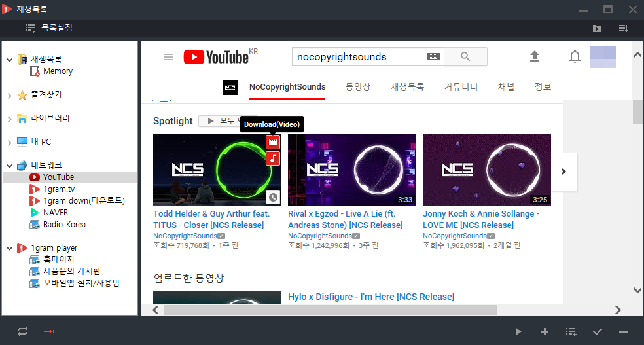The image size is (644, 345).
Task: Collapse the 네트워크 network node
Action: click(9, 166)
